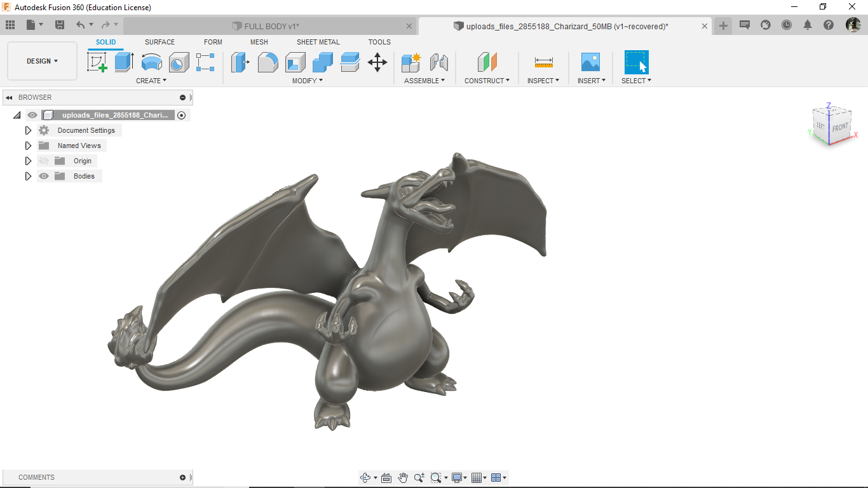Open the Press Pull tool
This screenshot has width=868, height=488.
tap(240, 62)
